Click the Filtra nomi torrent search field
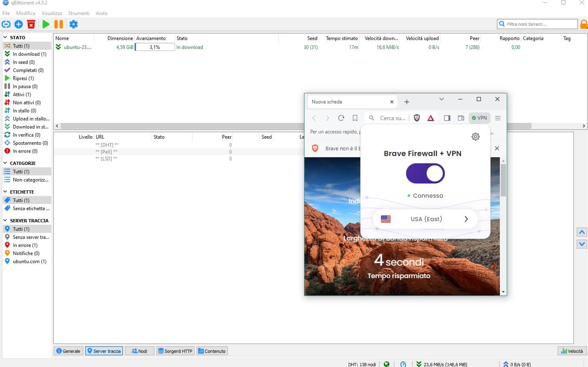The width and height of the screenshot is (588, 367). [x=537, y=24]
